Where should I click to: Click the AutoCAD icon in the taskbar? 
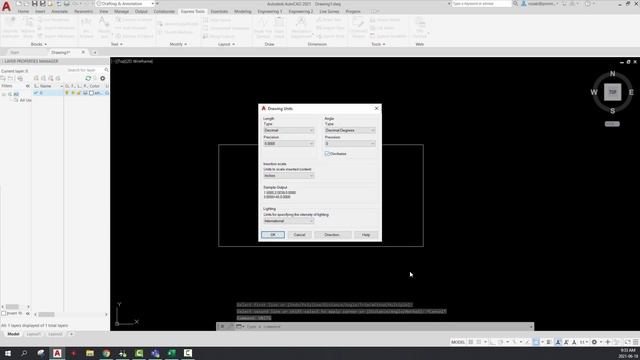(x=57, y=353)
